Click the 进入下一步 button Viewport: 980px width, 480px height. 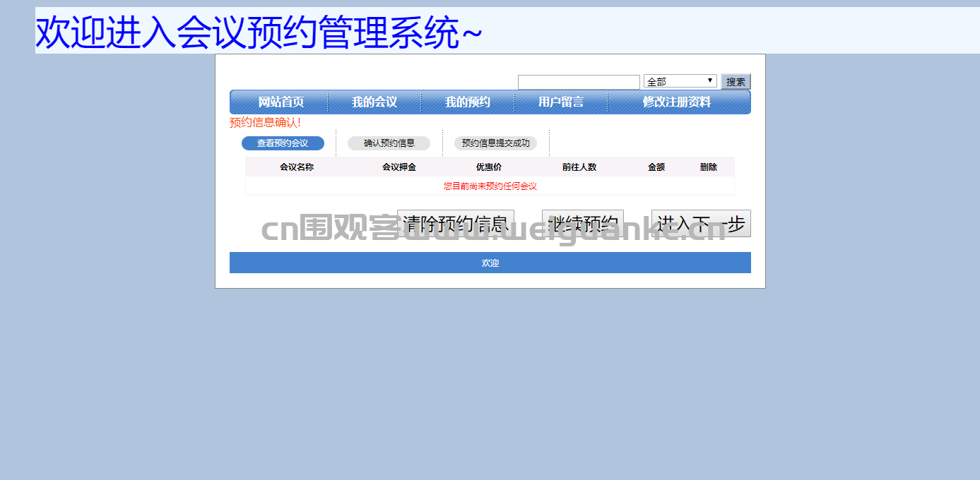pos(701,224)
